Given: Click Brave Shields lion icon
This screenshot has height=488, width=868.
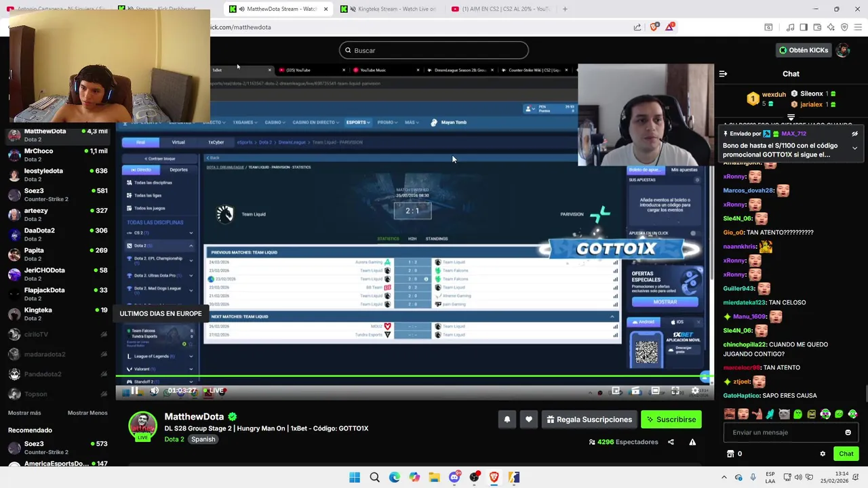Looking at the screenshot, I should (654, 27).
